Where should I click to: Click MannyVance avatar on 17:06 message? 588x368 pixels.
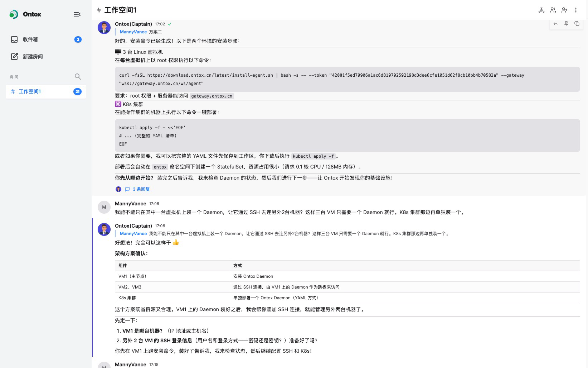point(104,207)
